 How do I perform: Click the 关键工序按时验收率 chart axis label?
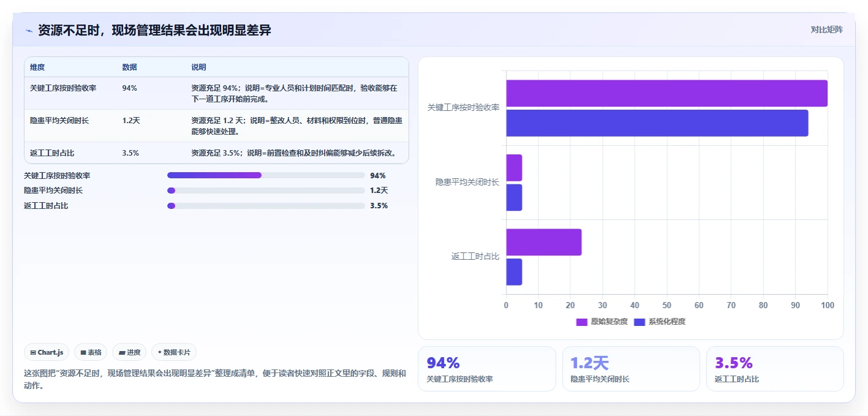pos(463,107)
